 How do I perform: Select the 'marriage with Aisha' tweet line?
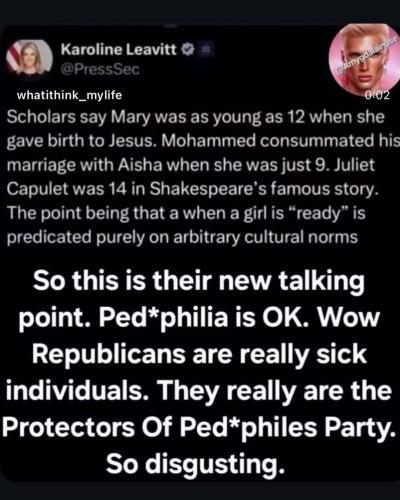pyautogui.click(x=191, y=166)
